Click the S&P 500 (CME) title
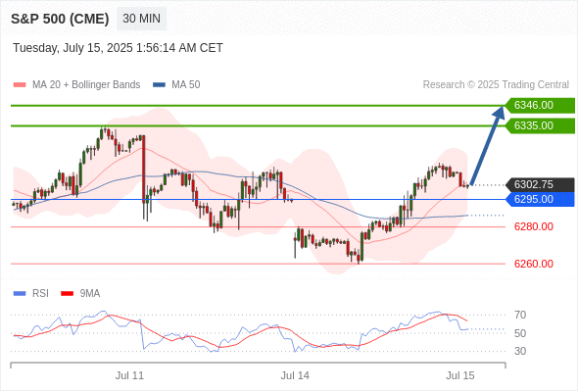The image size is (578, 392). pyautogui.click(x=60, y=19)
